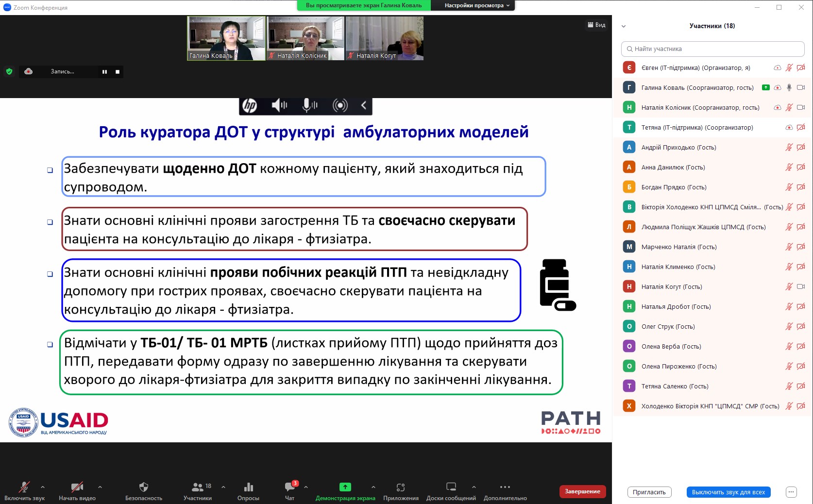Click the Дополнительно three-dots icon
This screenshot has width=813, height=504.
click(x=505, y=487)
